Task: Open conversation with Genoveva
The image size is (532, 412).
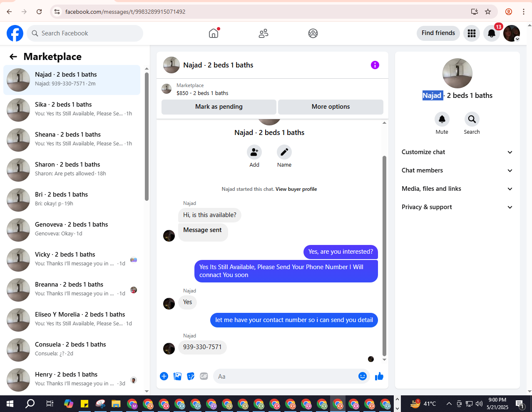Action: [72, 230]
